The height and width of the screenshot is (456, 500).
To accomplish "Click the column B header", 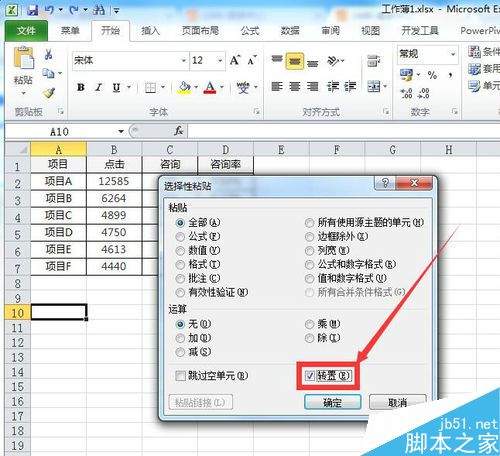I will pos(114,150).
